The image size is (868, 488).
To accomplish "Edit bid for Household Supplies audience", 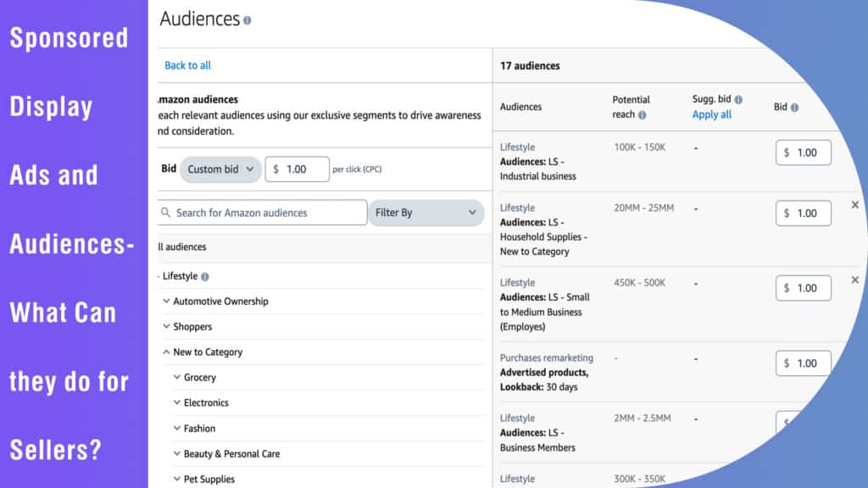I will tap(804, 213).
